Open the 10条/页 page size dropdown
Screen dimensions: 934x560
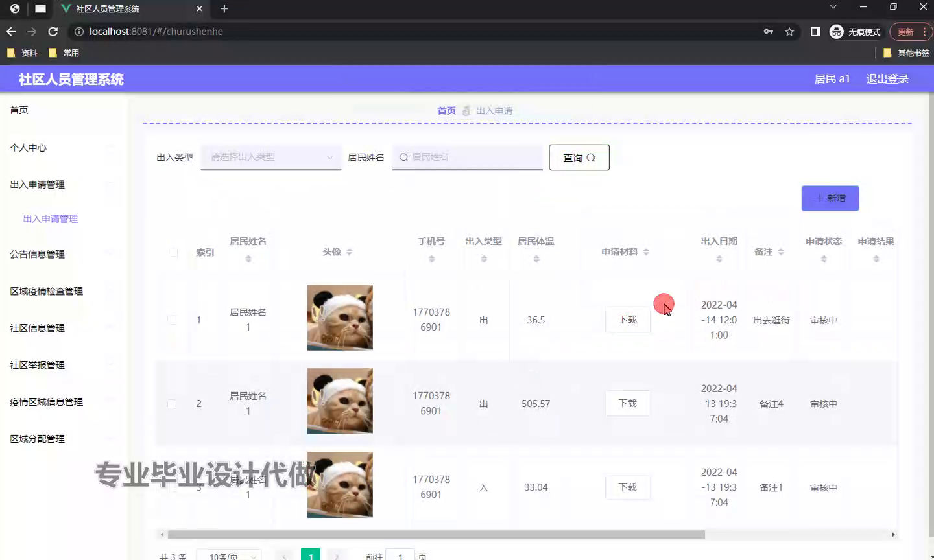pyautogui.click(x=228, y=556)
